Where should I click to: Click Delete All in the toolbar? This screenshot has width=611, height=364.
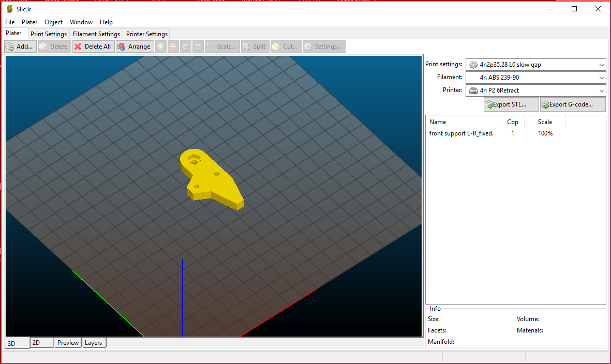[93, 47]
